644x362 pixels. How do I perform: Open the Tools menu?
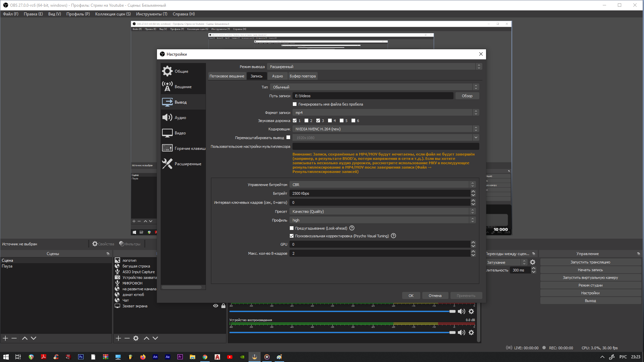tap(152, 14)
